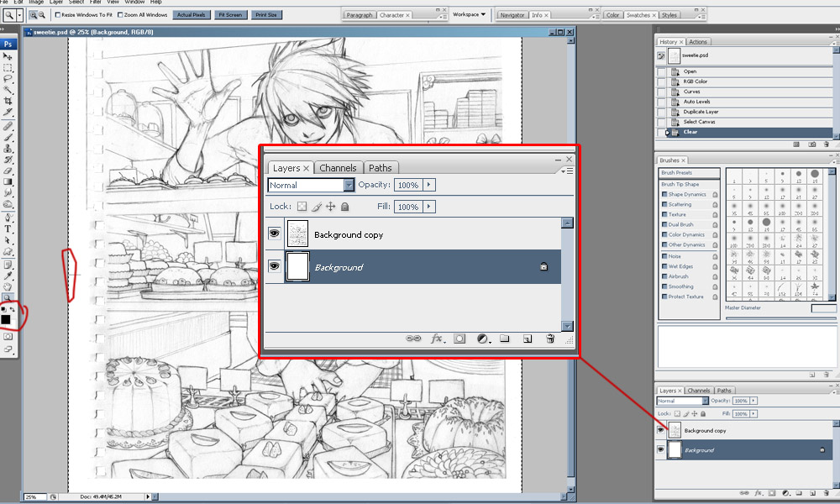Click the Print Size button
This screenshot has height=504, width=840.
[x=266, y=15]
